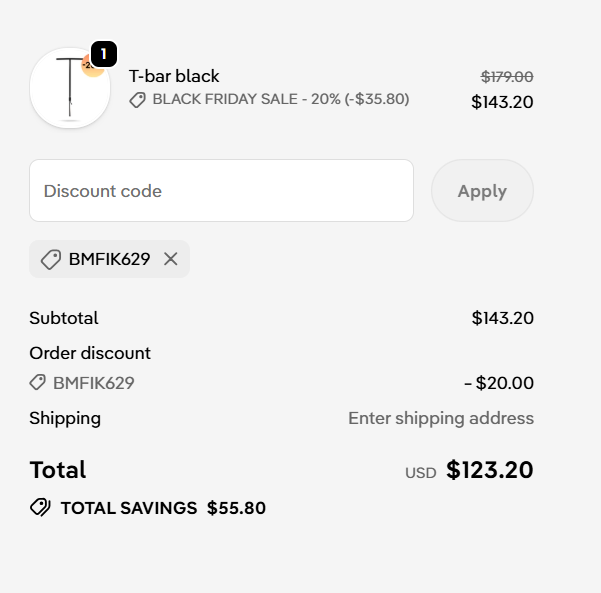
Task: Click the crossed-out $179.00 original price
Action: [506, 77]
